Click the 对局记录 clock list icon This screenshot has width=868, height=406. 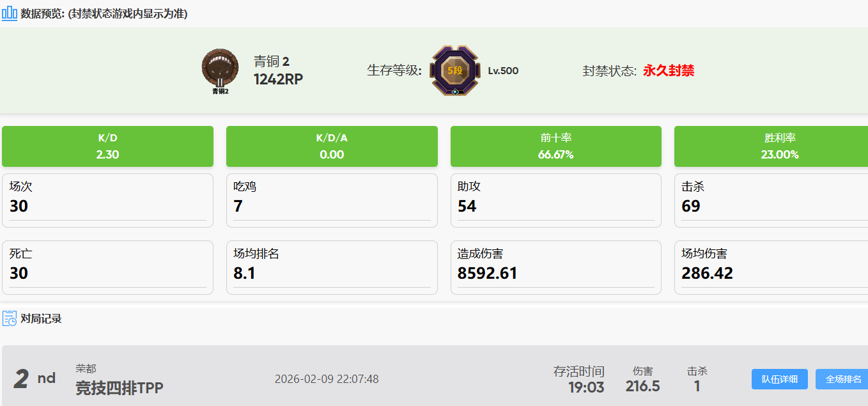click(x=10, y=318)
